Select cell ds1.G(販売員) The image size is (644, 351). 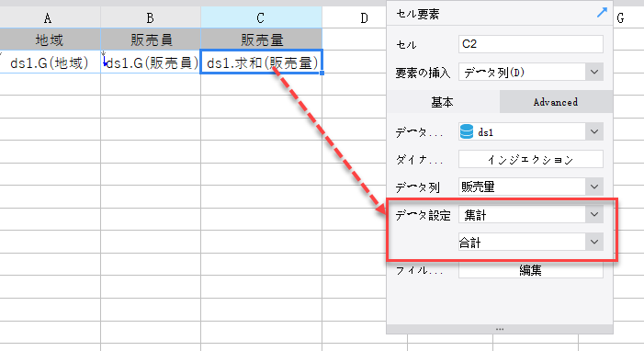click(x=151, y=62)
